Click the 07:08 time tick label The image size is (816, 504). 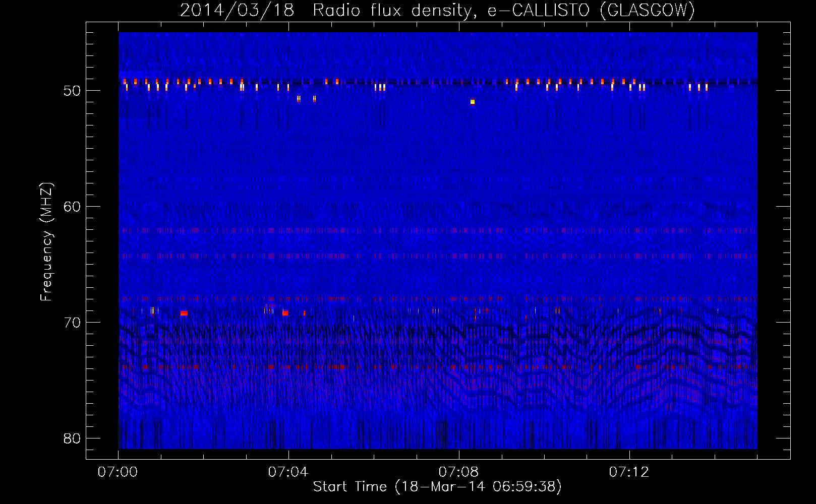458,472
